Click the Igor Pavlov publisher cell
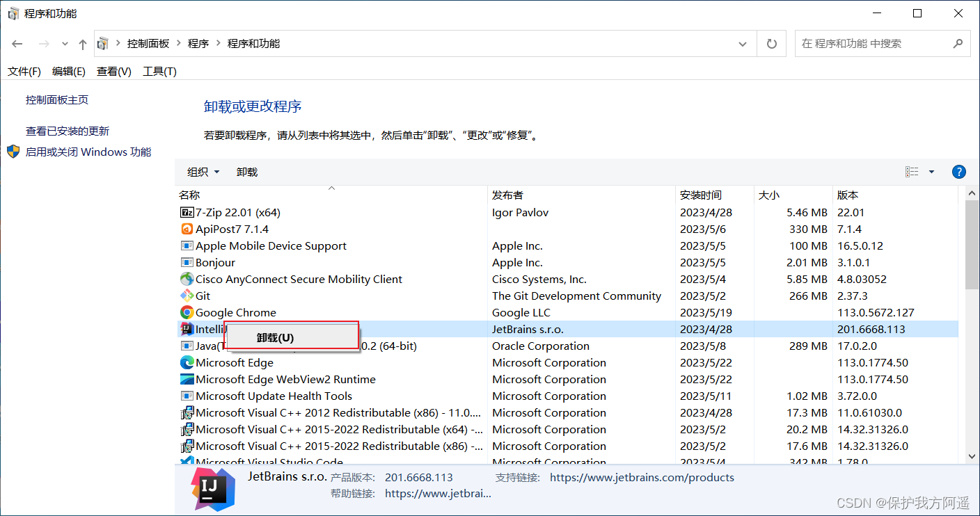Screen dimensions: 980x516 (520, 213)
